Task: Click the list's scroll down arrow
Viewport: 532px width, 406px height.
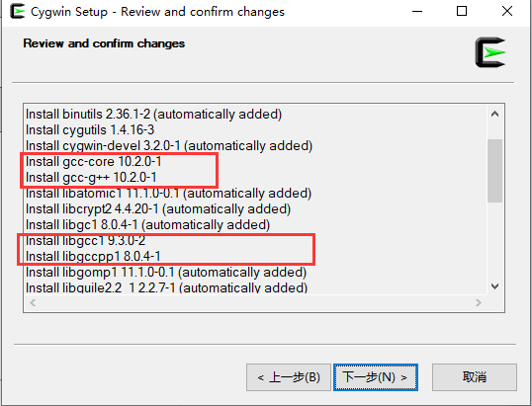Action: (494, 286)
